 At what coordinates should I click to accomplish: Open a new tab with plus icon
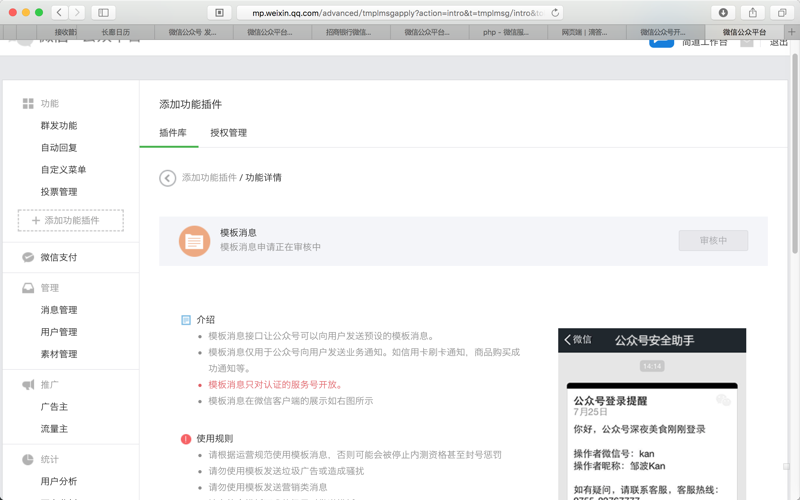tap(791, 32)
